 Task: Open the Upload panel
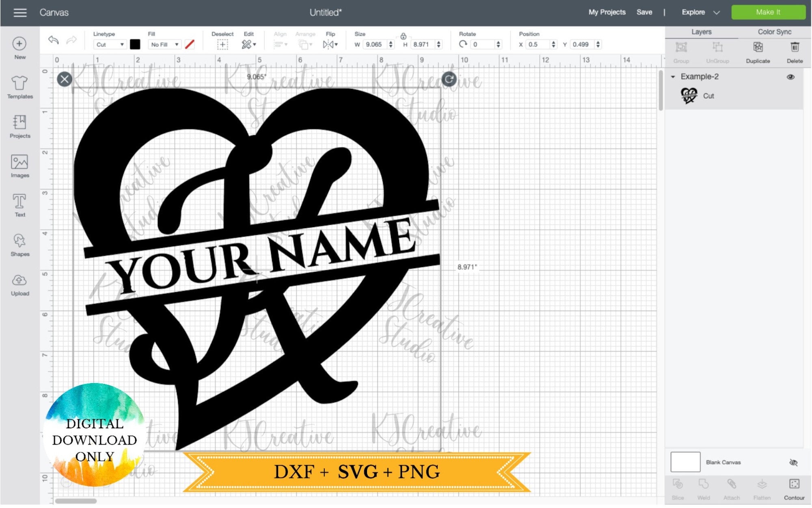click(x=19, y=280)
